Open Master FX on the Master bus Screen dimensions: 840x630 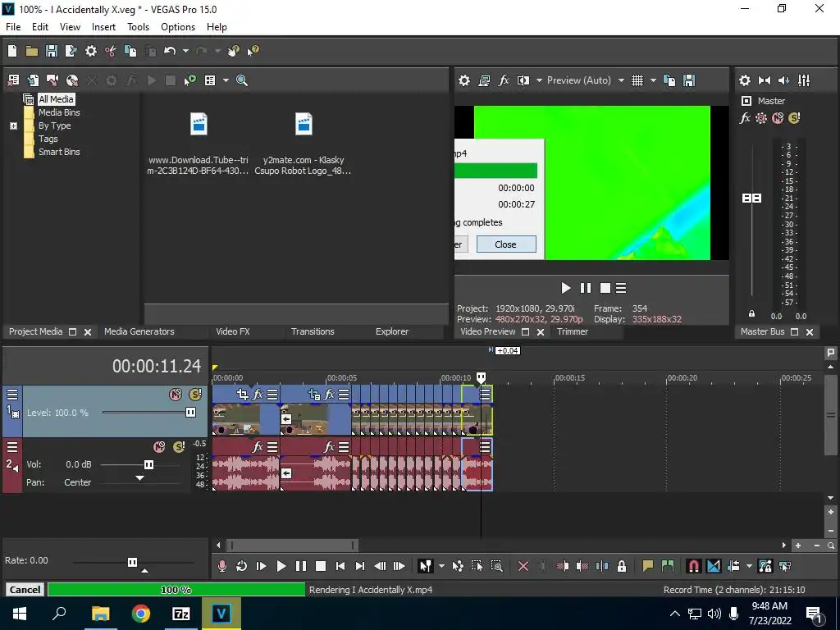[745, 118]
